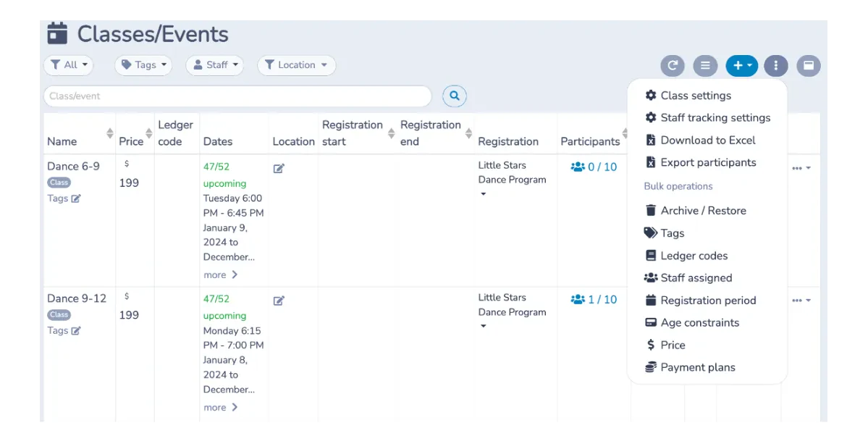Click the calendar icon beside Classes/Events title

[58, 33]
